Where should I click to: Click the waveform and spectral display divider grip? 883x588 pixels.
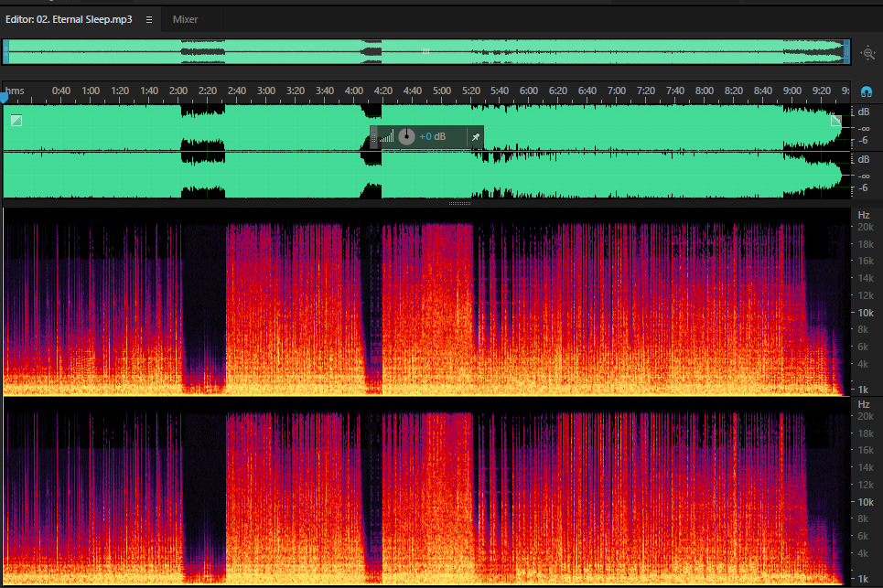pos(459,203)
